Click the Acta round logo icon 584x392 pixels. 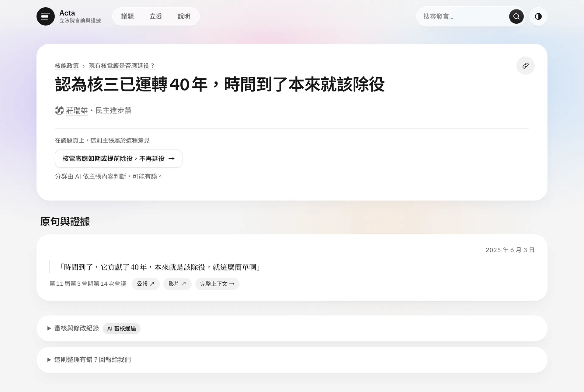coord(46,16)
